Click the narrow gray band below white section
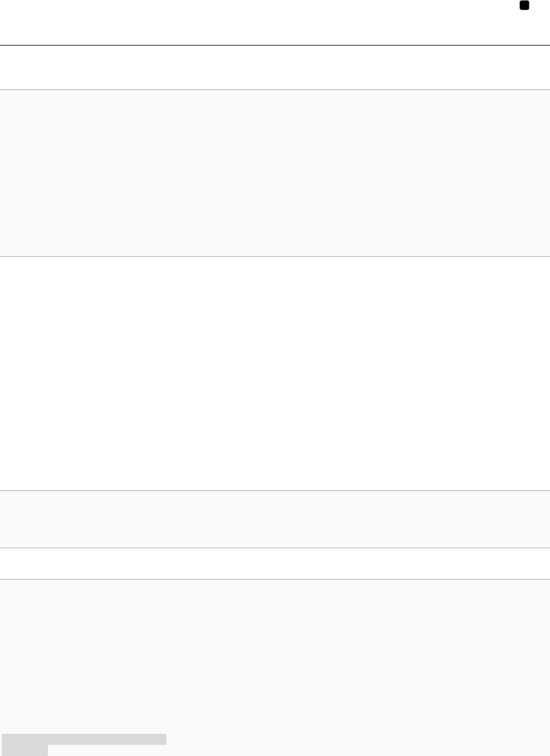550x756 pixels. 275,519
